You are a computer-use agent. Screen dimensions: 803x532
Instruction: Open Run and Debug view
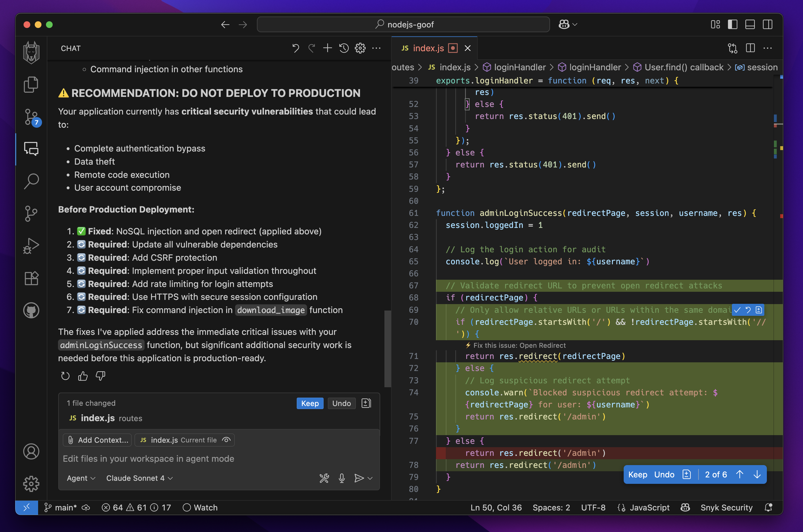pos(31,246)
